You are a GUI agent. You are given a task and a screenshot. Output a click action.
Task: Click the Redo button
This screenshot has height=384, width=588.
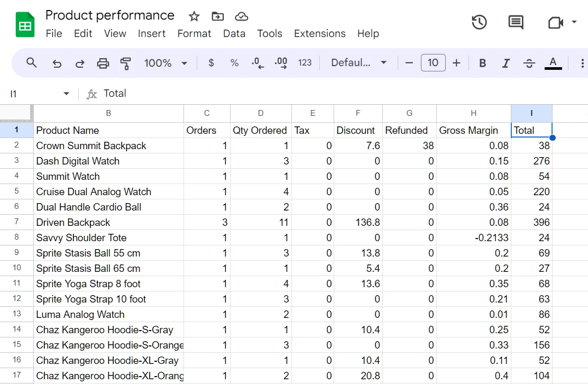pos(80,62)
